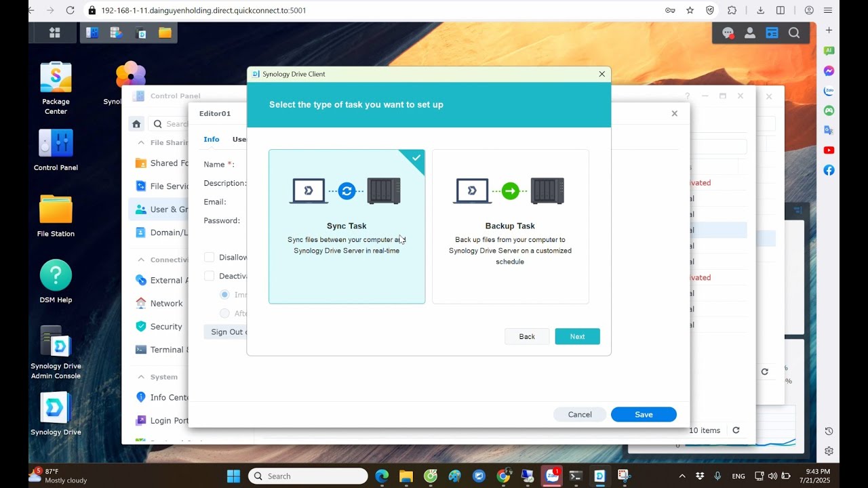This screenshot has height=488, width=868.
Task: Open the DSM taskbar Control Panel icon
Action: click(93, 33)
